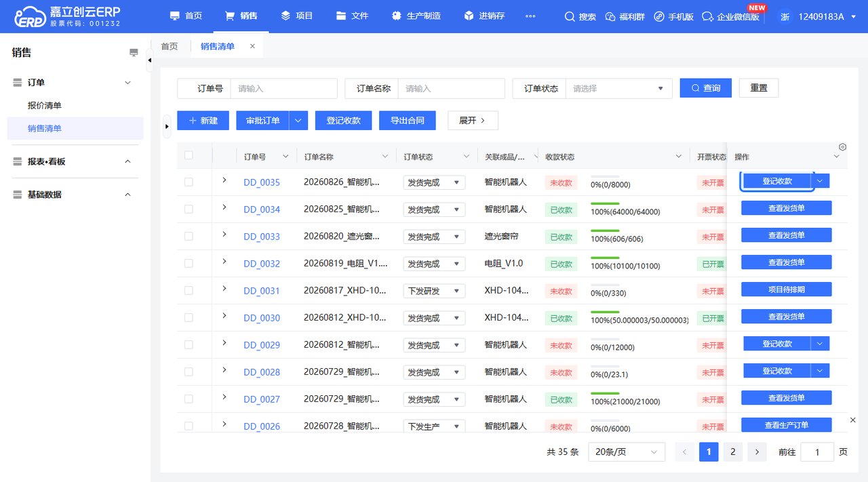Click the 重置 button

click(758, 88)
